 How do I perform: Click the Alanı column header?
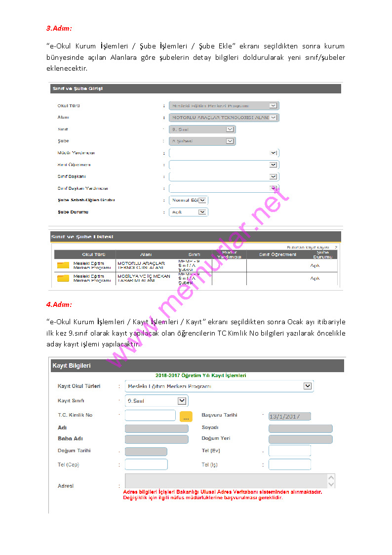[146, 255]
